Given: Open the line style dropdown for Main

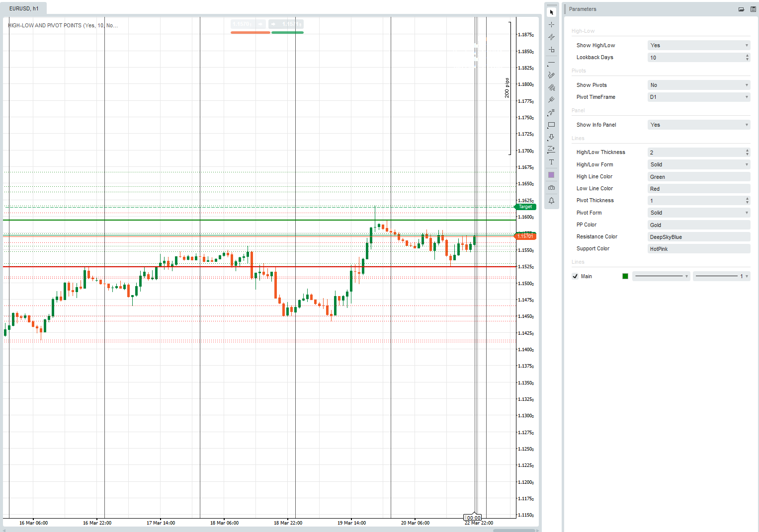Looking at the screenshot, I should [661, 276].
